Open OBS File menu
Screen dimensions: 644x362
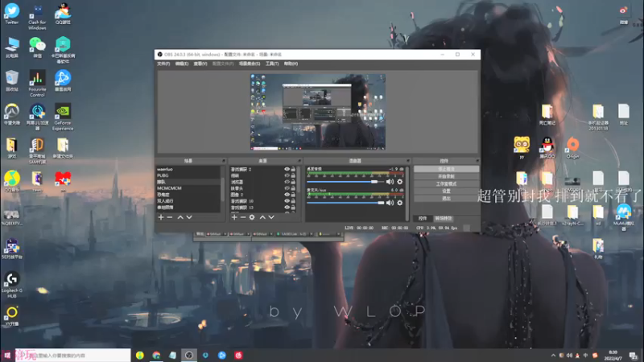(163, 64)
